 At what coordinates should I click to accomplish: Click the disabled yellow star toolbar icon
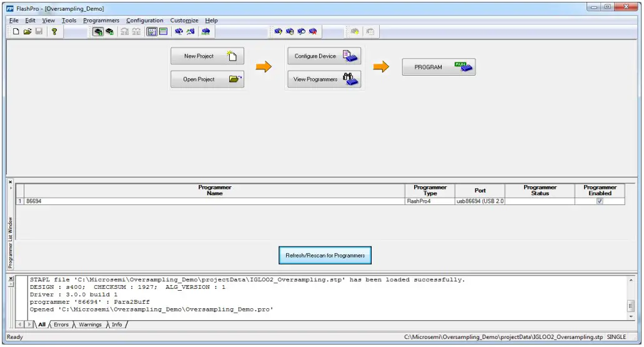355,32
